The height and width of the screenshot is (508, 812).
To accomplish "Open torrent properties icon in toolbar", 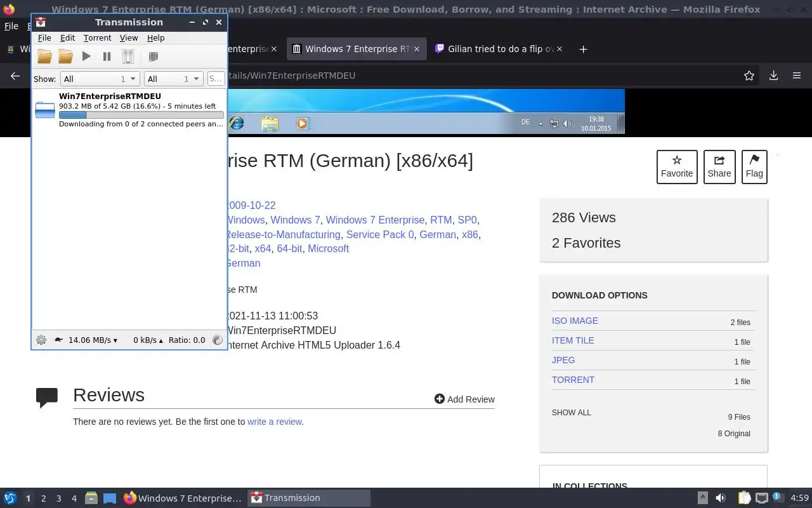I will point(153,57).
